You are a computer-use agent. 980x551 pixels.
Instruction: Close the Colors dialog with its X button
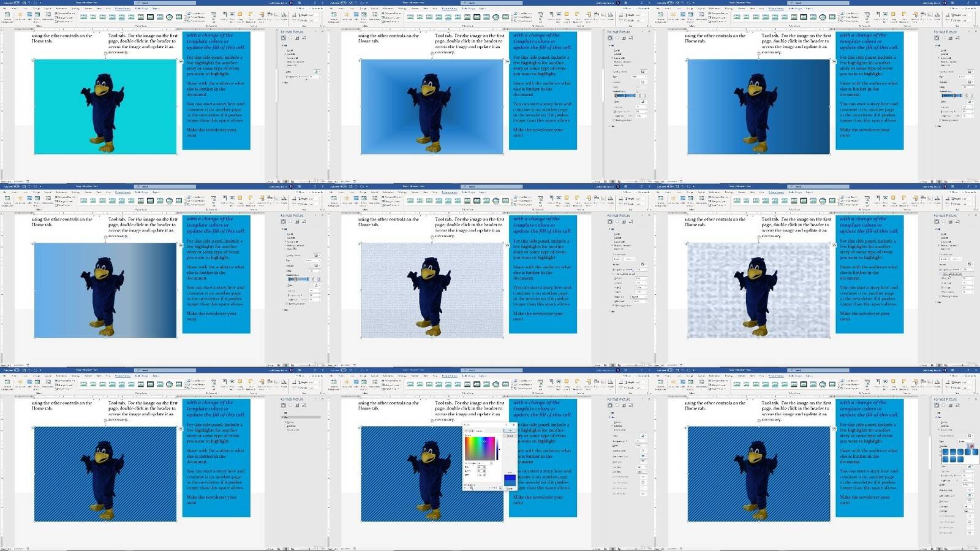[x=513, y=424]
